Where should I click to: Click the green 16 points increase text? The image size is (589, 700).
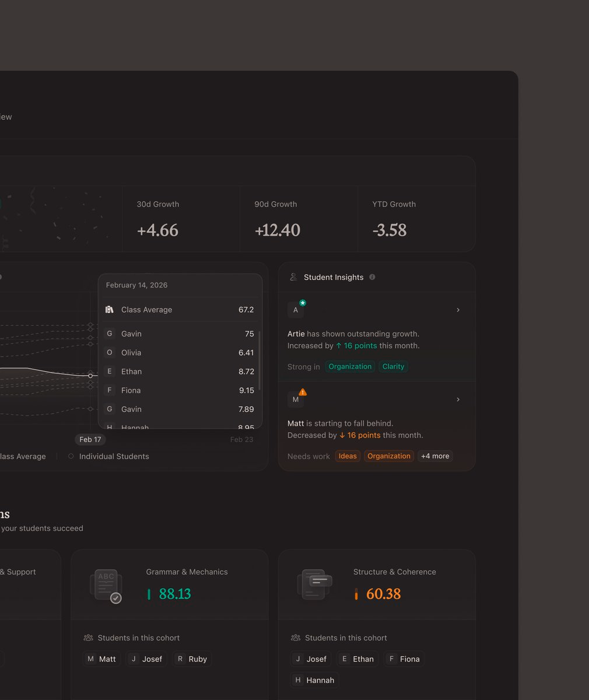click(x=356, y=345)
